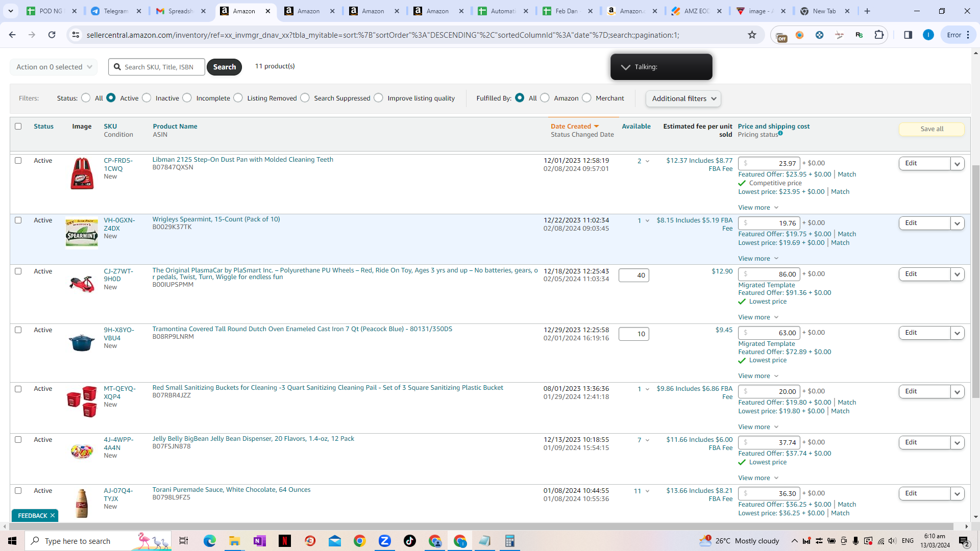The width and height of the screenshot is (980, 551).
Task: Open the Chrome three-dot menu
Action: [968, 35]
